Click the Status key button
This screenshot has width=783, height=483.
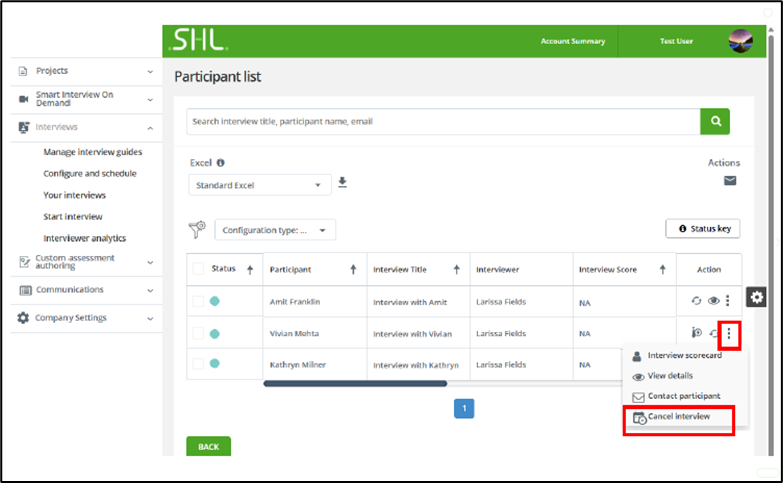pos(703,229)
